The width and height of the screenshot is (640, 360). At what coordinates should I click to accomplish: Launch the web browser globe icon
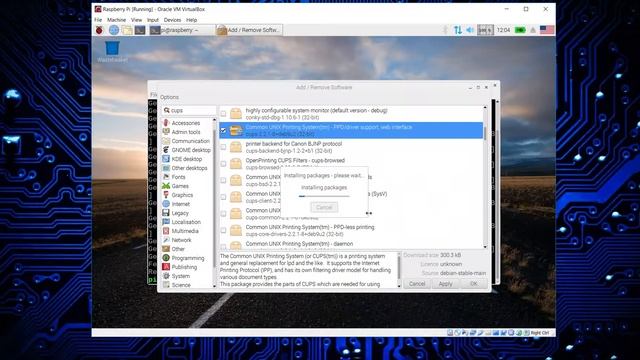[114, 30]
